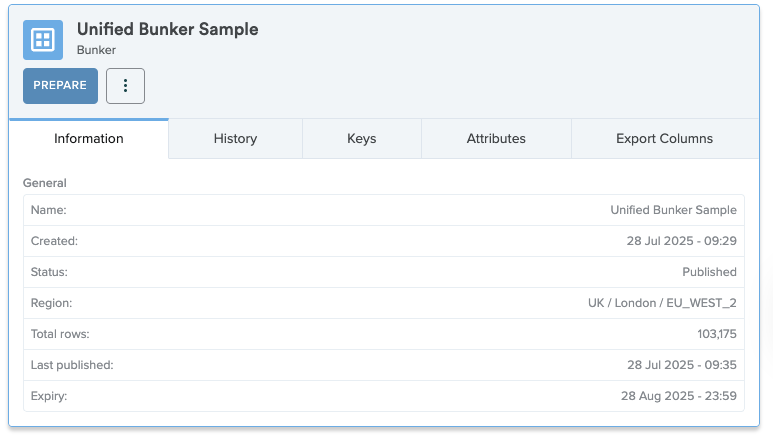This screenshot has width=773, height=445.
Task: Click the Region label
Action: click(51, 303)
